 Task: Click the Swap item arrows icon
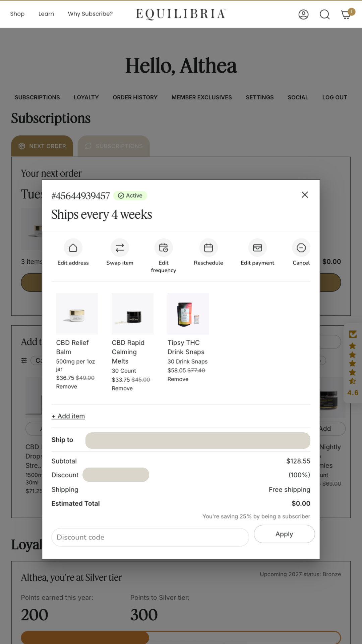[120, 248]
